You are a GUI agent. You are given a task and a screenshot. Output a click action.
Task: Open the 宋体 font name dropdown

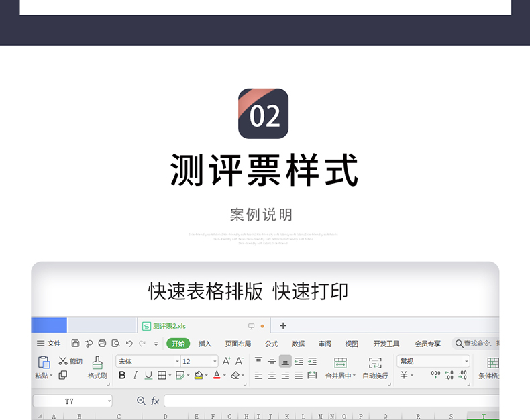148,361
